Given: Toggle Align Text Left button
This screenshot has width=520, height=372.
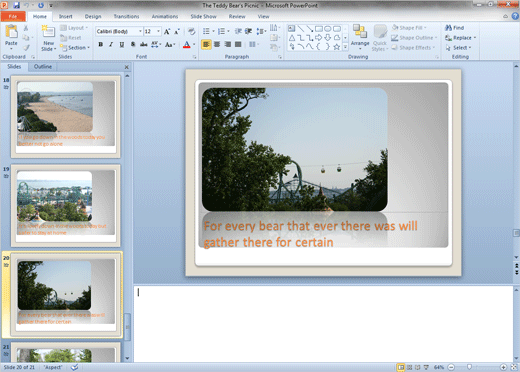Looking at the screenshot, I should coord(206,44).
